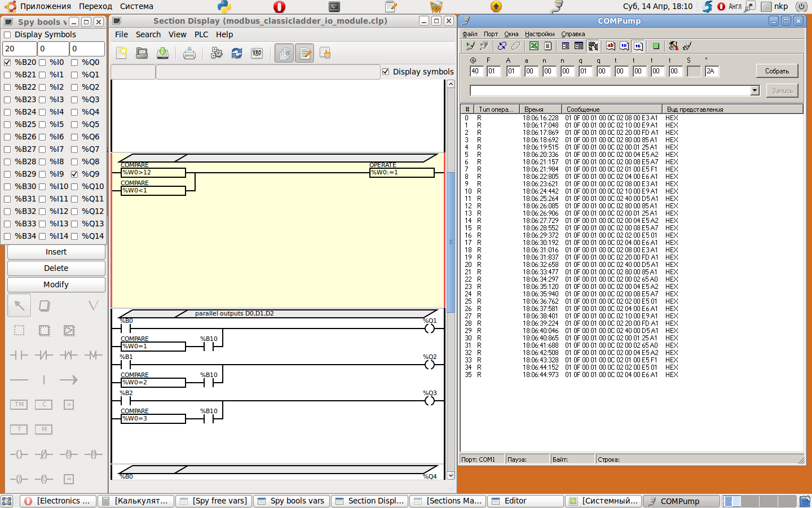Image resolution: width=812 pixels, height=508 pixels.
Task: Select the horizontal wire connection tool
Action: point(19,380)
